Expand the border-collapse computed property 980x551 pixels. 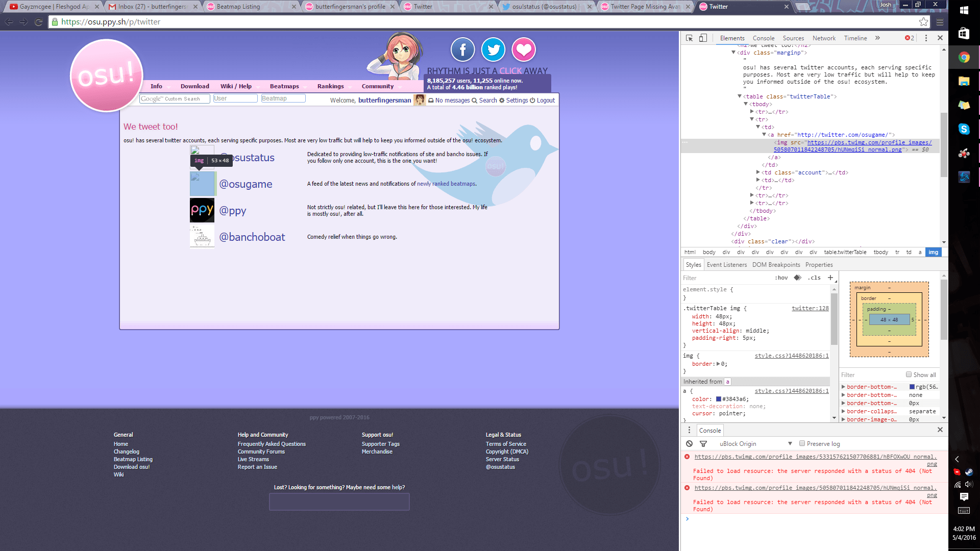pos(844,411)
